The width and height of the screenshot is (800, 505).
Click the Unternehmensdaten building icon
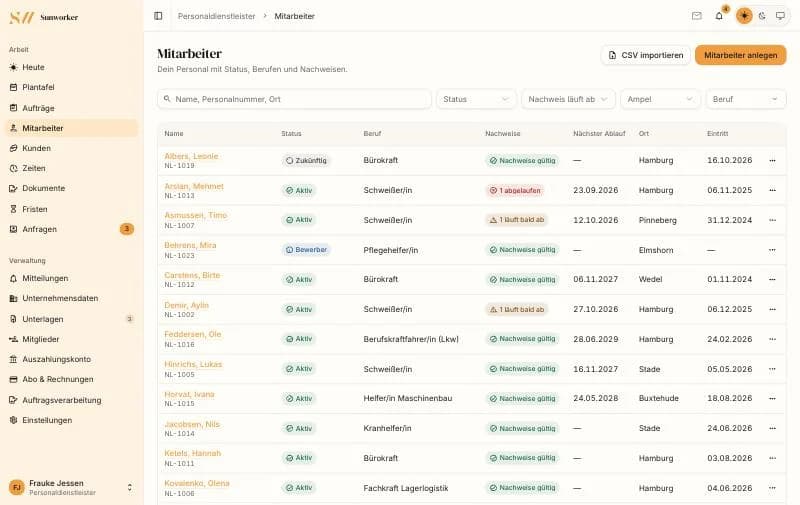point(13,298)
